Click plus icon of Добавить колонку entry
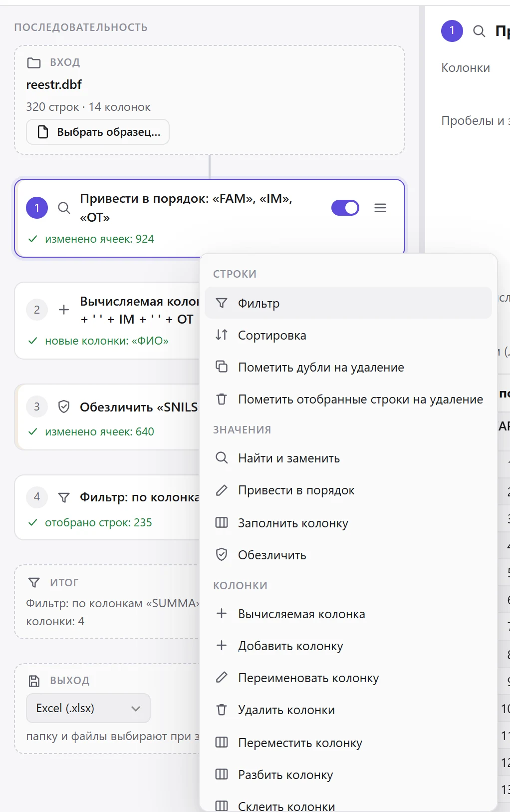This screenshot has width=510, height=812. click(x=222, y=645)
